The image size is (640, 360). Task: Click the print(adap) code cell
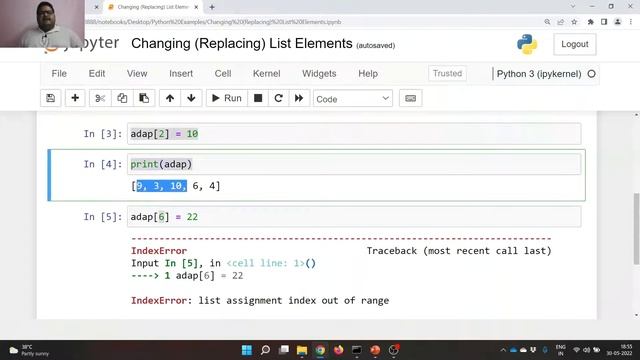click(x=354, y=164)
